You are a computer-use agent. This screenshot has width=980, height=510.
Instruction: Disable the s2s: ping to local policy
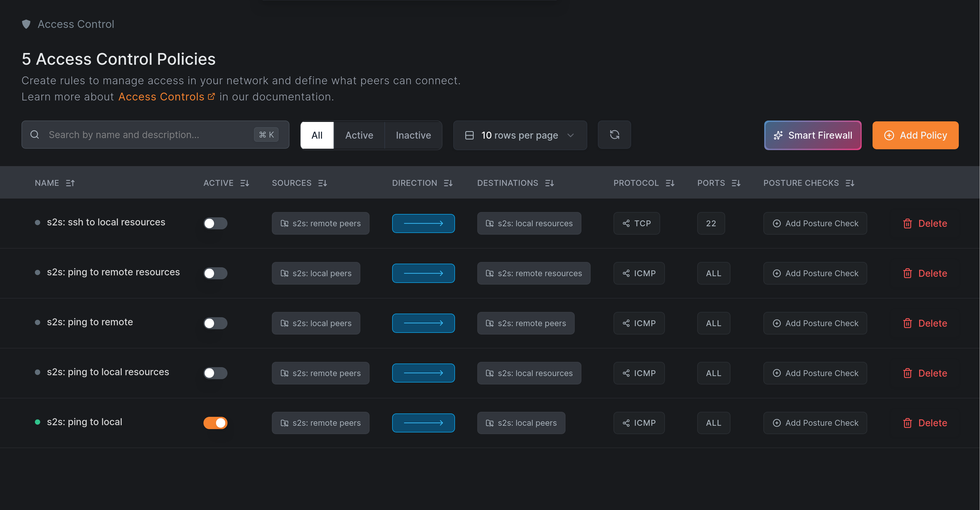(215, 422)
